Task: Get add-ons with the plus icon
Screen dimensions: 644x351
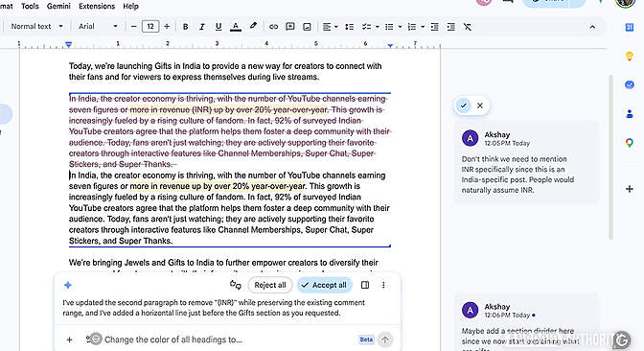Action: tap(630, 189)
